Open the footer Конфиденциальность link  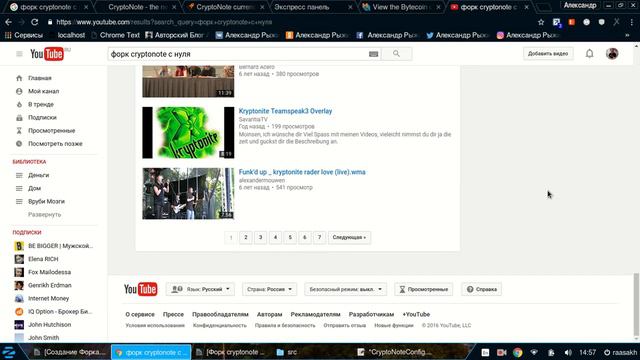point(220,325)
